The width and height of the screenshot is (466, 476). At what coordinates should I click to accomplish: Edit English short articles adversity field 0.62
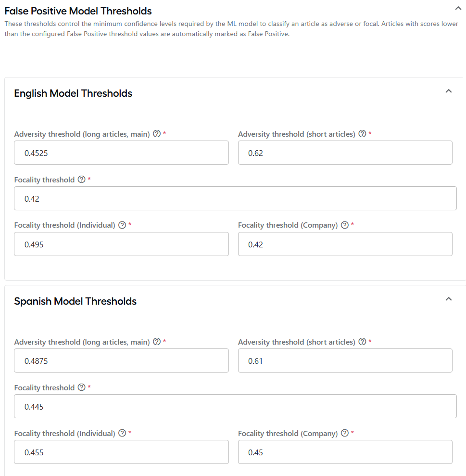coord(345,153)
